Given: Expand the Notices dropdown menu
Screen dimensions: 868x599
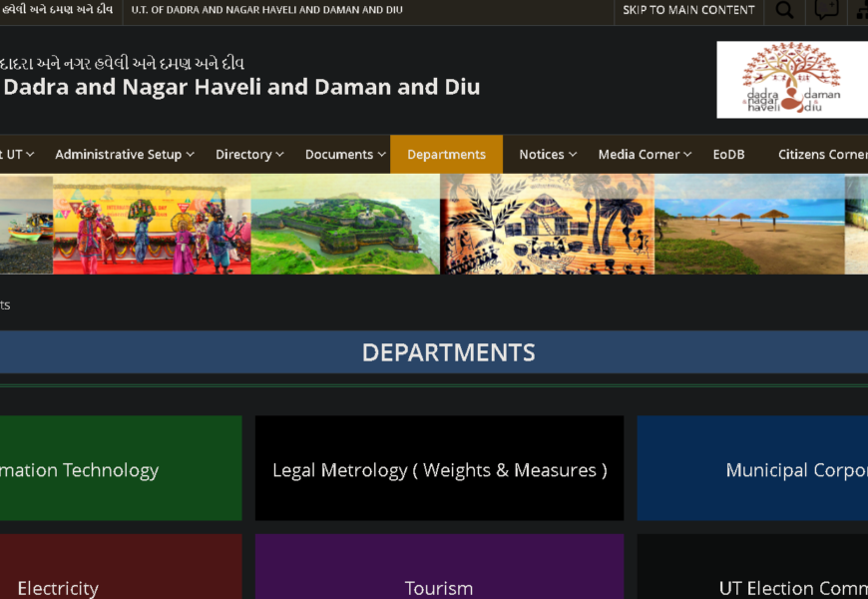Looking at the screenshot, I should (x=548, y=155).
